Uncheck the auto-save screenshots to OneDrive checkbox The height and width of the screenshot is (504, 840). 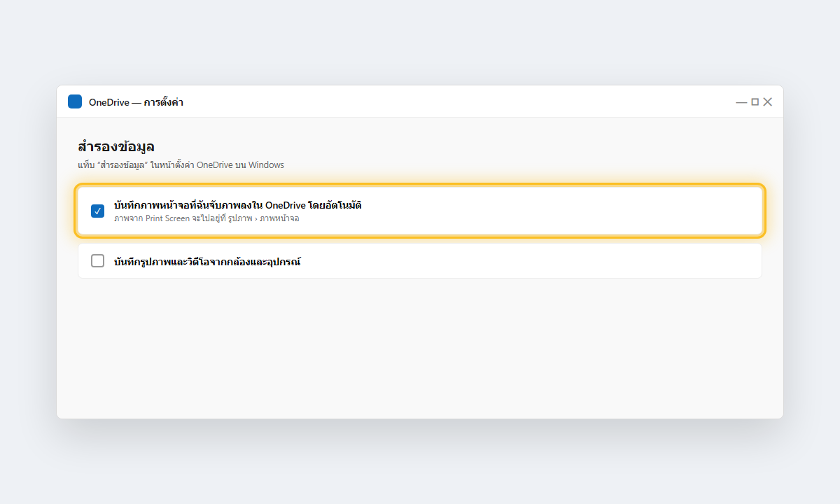(x=98, y=211)
